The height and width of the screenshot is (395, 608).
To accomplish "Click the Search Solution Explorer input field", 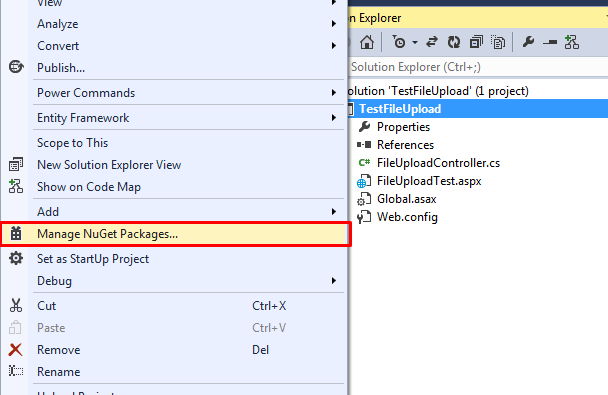I will (478, 67).
